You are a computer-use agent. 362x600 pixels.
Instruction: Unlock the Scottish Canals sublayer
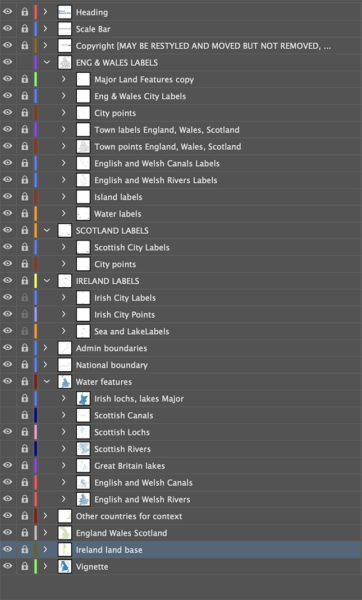coord(24,415)
